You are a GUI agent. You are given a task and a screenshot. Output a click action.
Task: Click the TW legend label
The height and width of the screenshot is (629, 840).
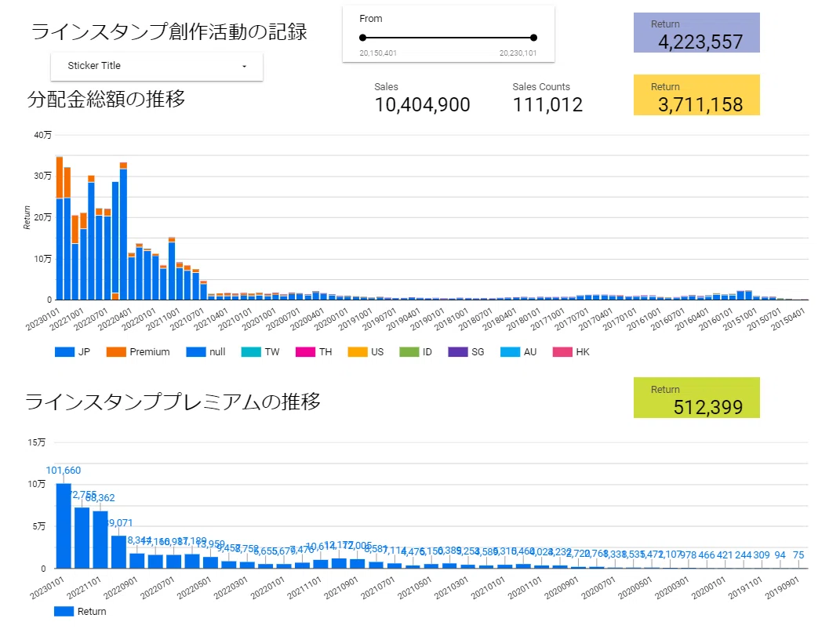272,352
